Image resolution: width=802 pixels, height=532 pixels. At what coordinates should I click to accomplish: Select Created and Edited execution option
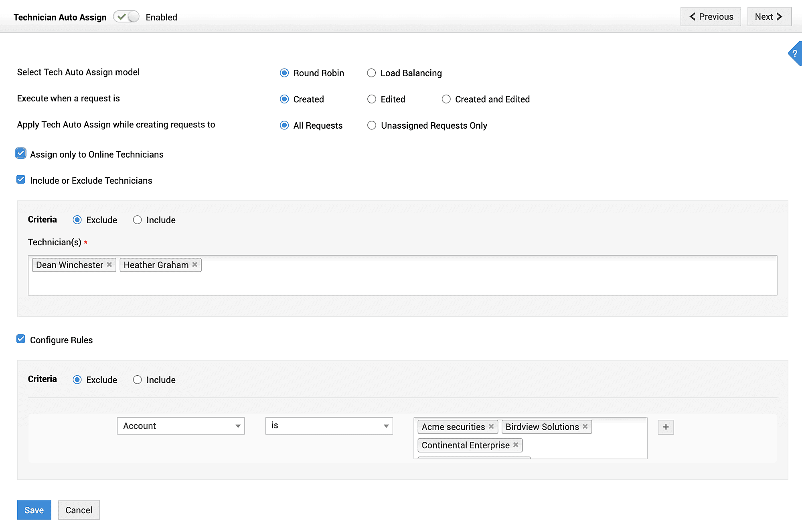(446, 99)
